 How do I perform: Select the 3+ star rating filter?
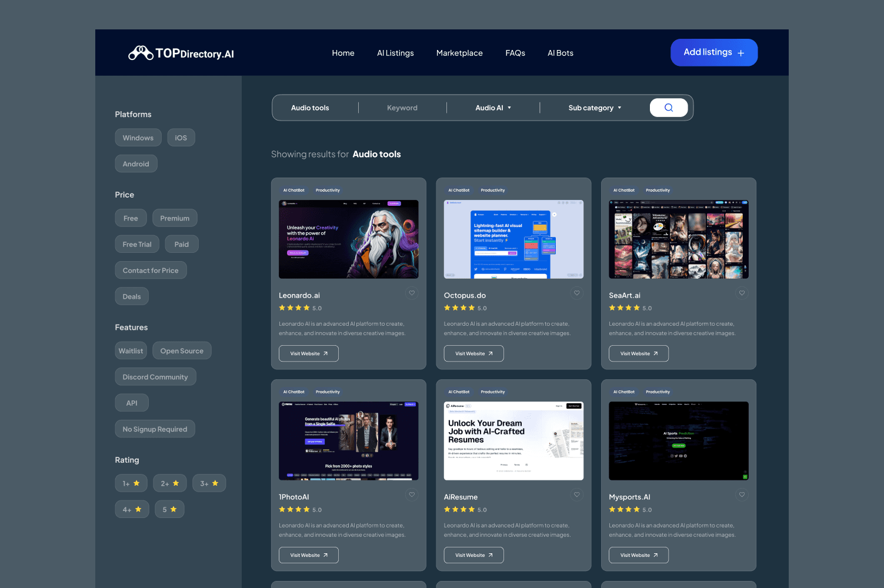tap(209, 483)
